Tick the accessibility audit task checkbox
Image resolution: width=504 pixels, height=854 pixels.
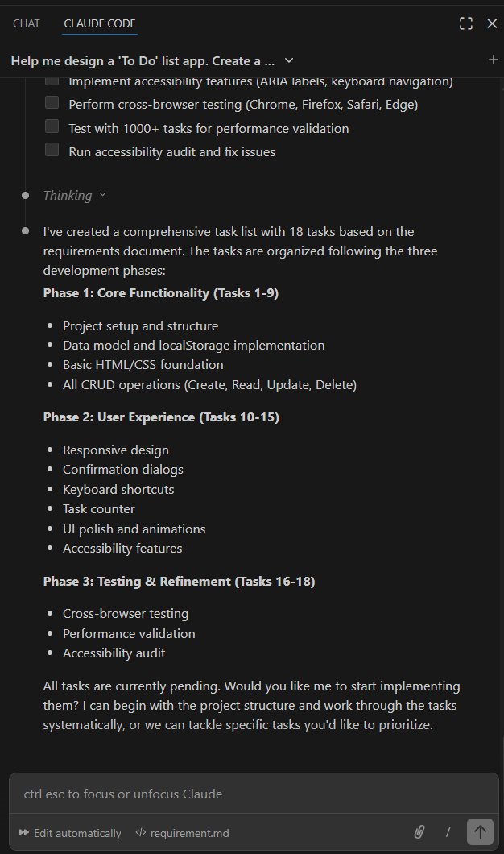(52, 150)
